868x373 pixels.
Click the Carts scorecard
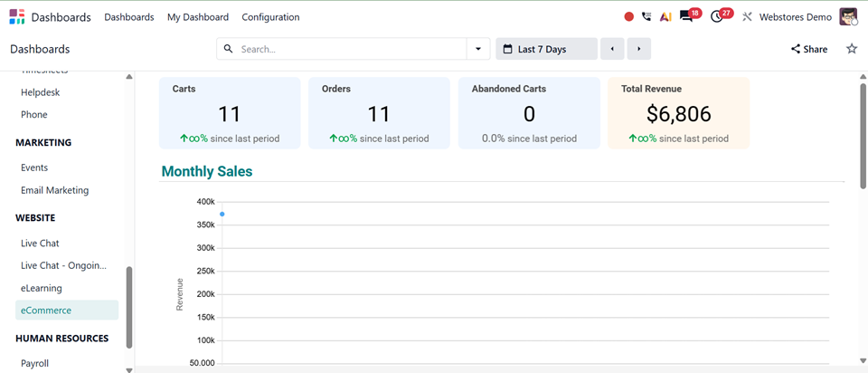230,113
